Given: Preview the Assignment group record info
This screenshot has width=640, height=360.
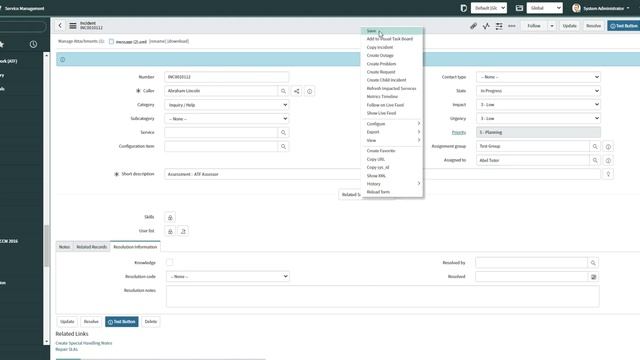Looking at the screenshot, I should click(x=608, y=147).
